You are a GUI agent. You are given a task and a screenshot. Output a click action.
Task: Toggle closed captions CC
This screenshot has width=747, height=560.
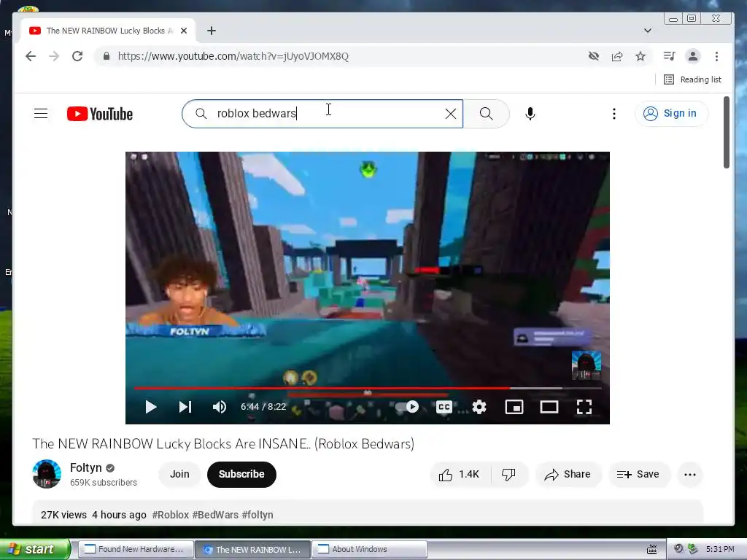tap(444, 407)
